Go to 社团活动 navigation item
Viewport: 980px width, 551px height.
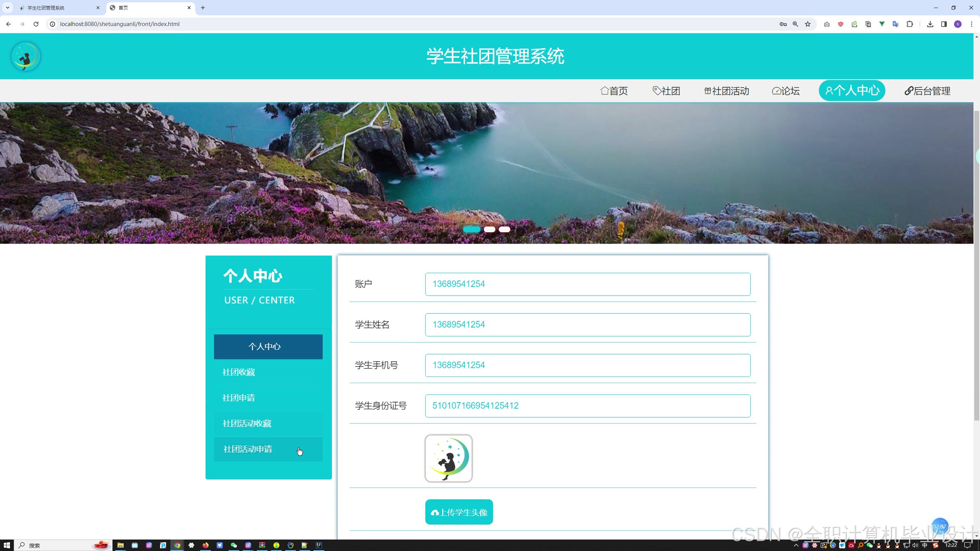727,91
